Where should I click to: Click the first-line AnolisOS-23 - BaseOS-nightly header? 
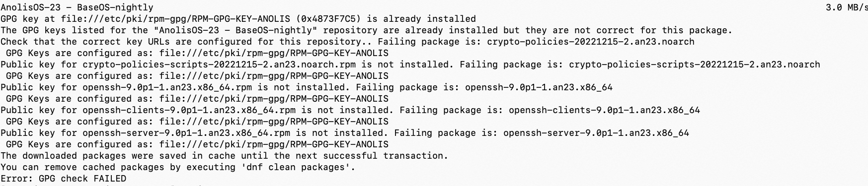point(77,7)
